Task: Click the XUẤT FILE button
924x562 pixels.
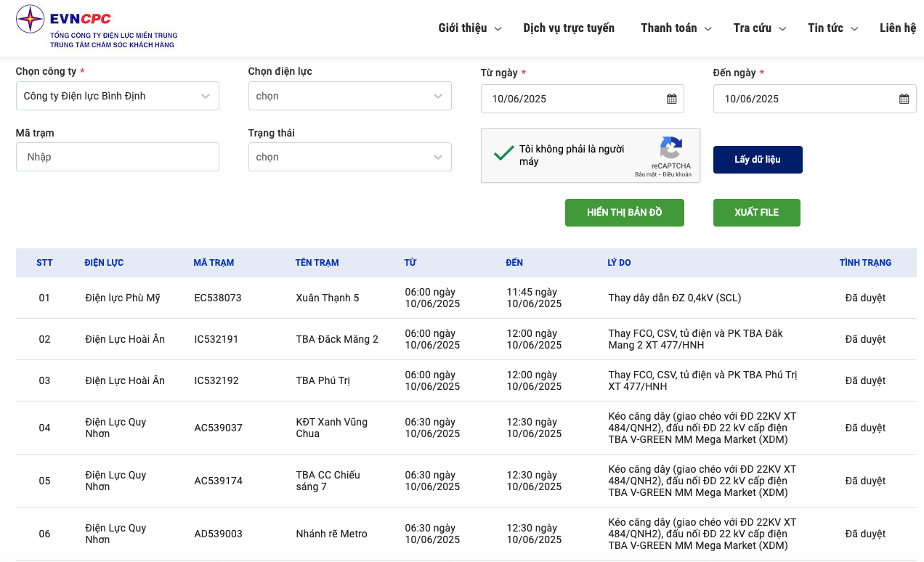Action: [756, 213]
